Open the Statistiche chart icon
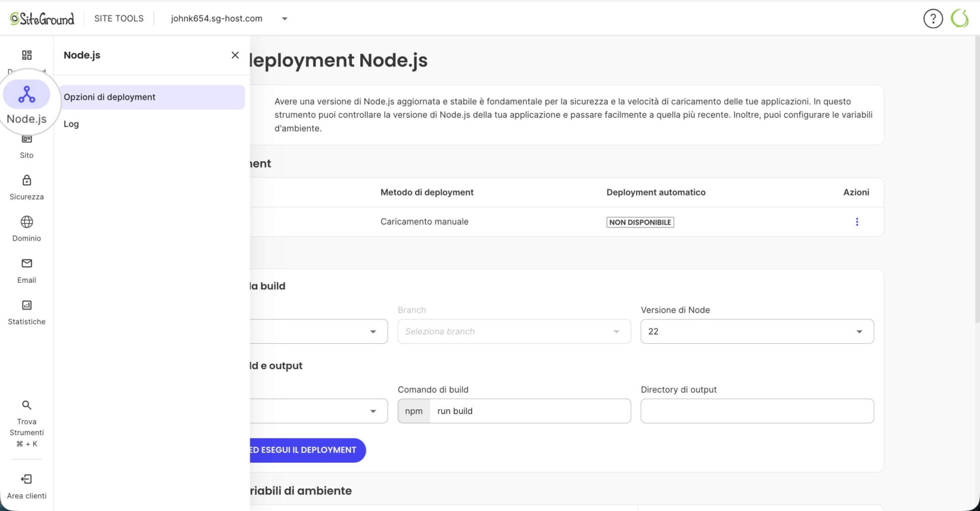This screenshot has height=511, width=980. (x=27, y=305)
